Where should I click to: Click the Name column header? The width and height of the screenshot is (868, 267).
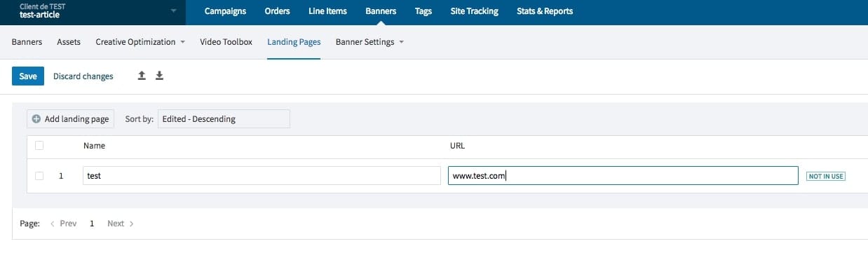(x=94, y=146)
